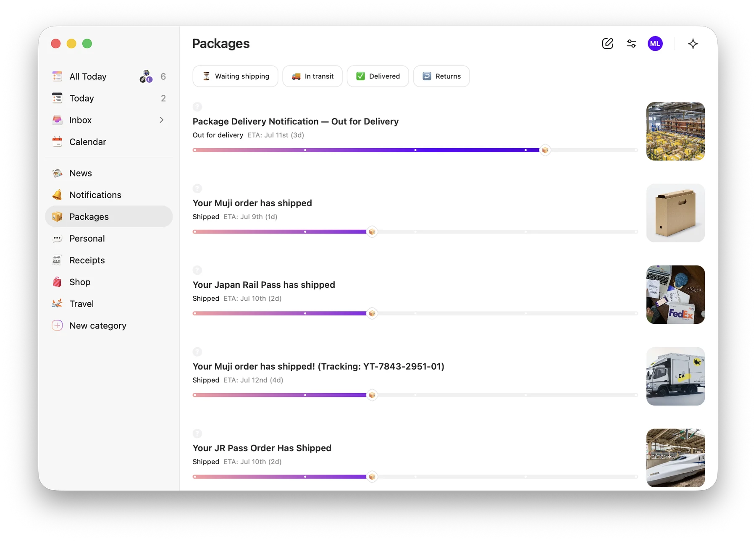Click the compose new message icon
This screenshot has height=541, width=756.
tap(607, 44)
